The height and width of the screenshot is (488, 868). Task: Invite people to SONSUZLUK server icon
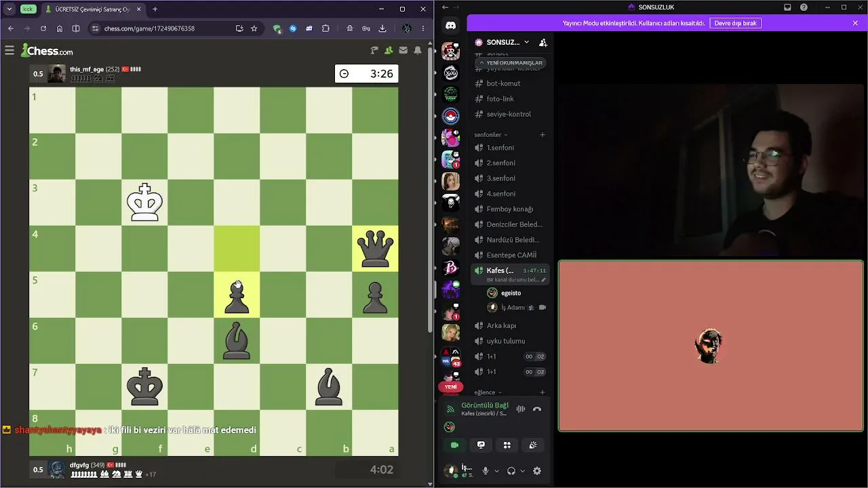(542, 42)
